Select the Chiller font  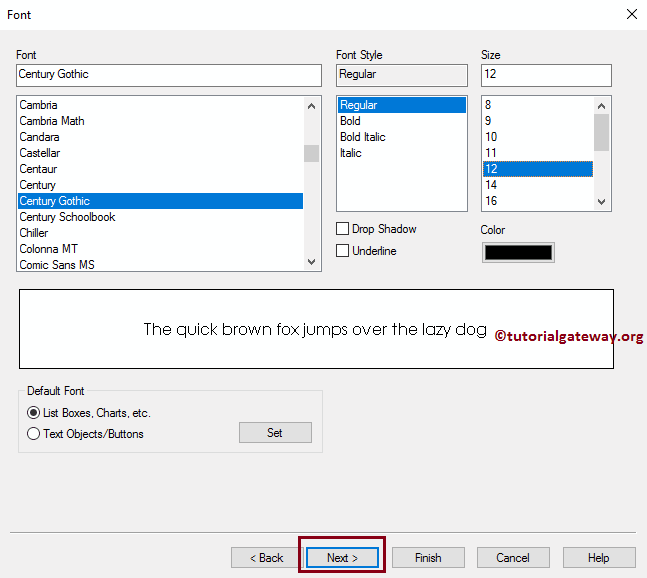161,233
